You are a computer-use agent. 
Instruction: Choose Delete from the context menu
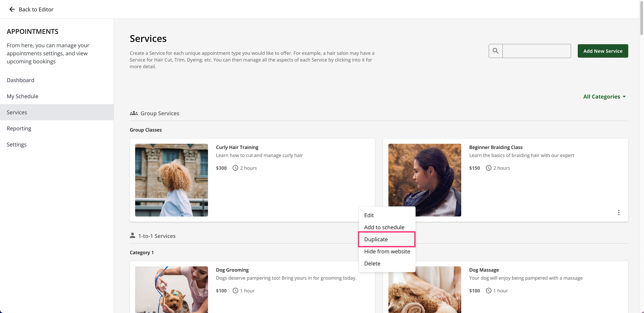coord(387,263)
